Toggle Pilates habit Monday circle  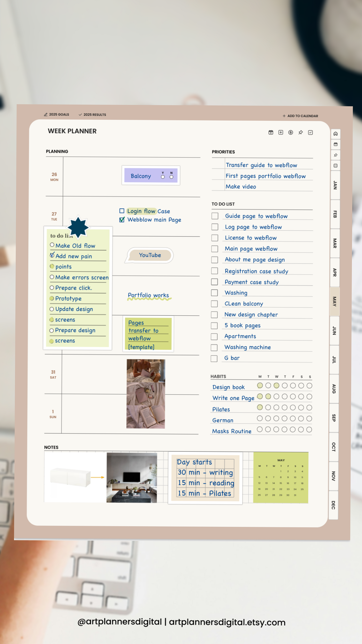point(260,407)
